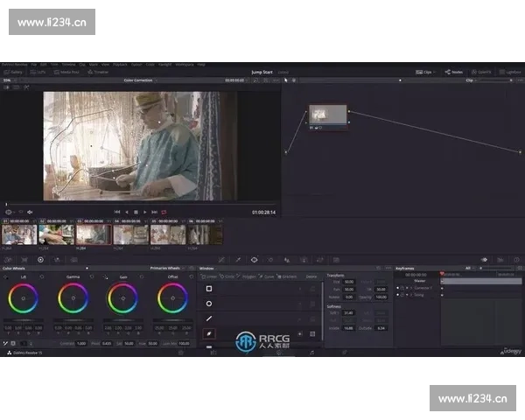The image size is (525, 420).
Task: Select the Curve pen window tool
Action: click(208, 333)
